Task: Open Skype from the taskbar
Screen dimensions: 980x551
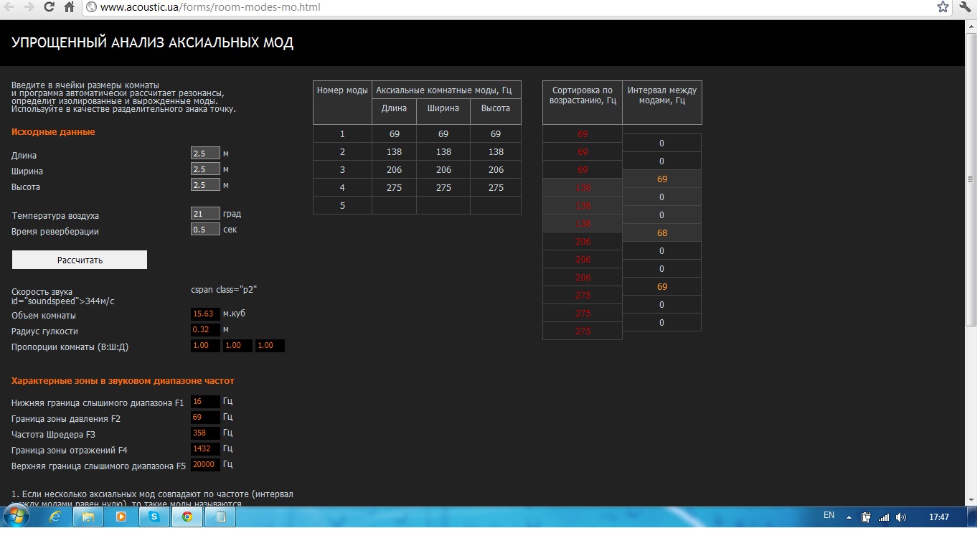Action: [x=154, y=517]
